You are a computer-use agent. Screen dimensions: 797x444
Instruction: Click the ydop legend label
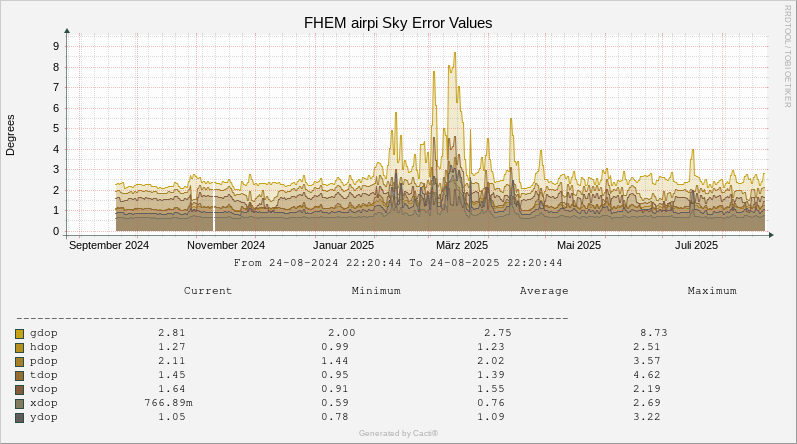44,417
